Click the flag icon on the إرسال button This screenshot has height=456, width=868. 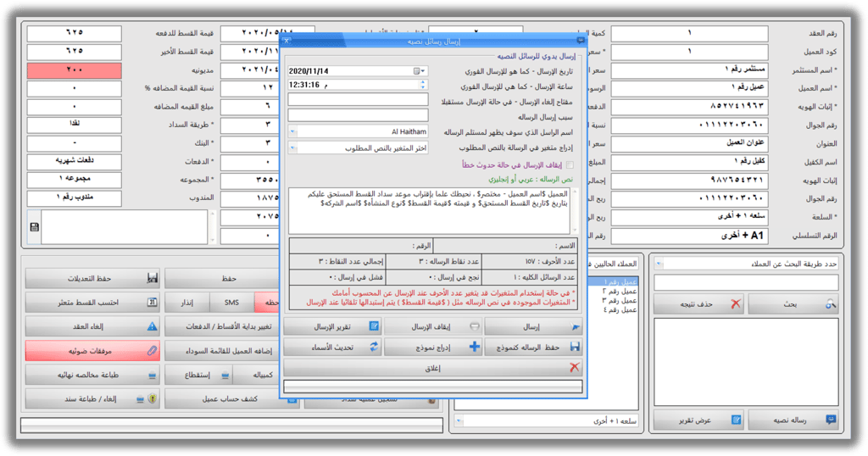pos(576,327)
